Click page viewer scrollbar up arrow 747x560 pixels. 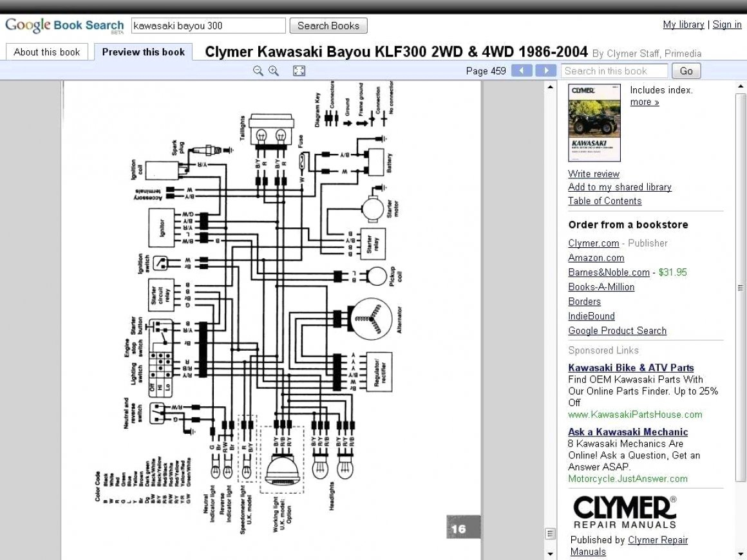(x=551, y=86)
